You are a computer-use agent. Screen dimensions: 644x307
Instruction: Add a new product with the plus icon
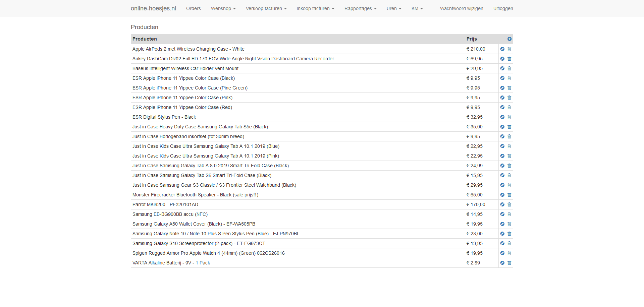(x=509, y=39)
